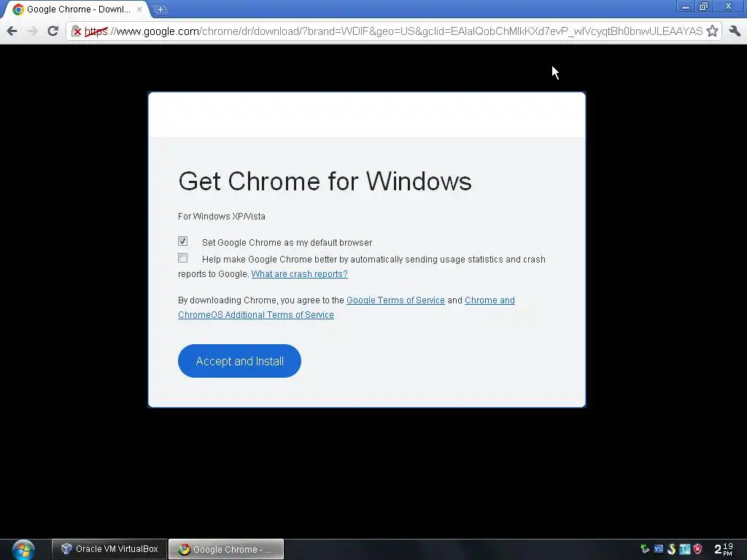Open the red shield security alert icon

[x=698, y=549]
